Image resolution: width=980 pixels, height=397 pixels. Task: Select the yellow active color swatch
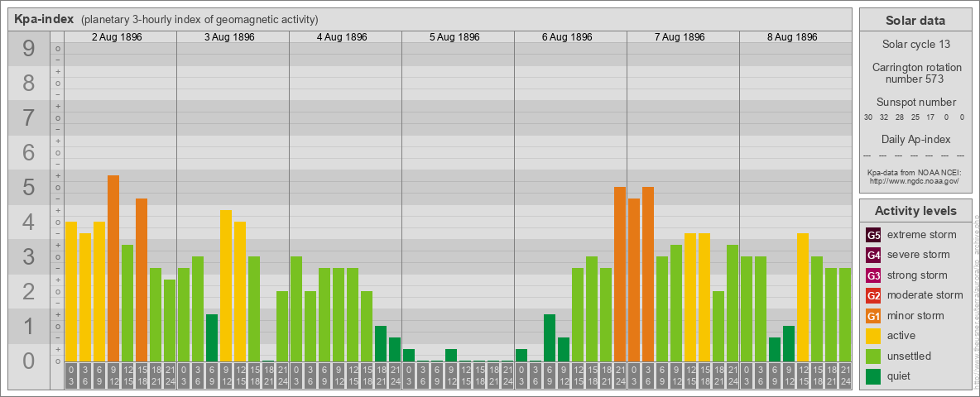coord(873,336)
